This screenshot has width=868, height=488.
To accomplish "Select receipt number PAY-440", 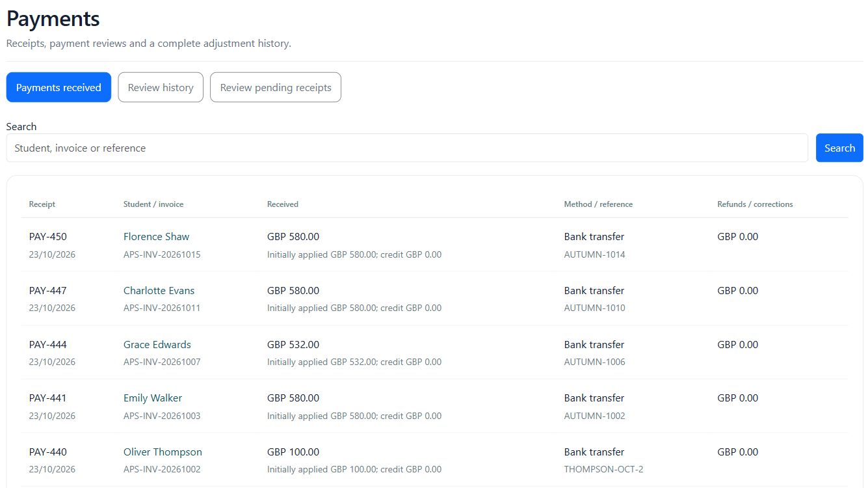I will tap(48, 452).
